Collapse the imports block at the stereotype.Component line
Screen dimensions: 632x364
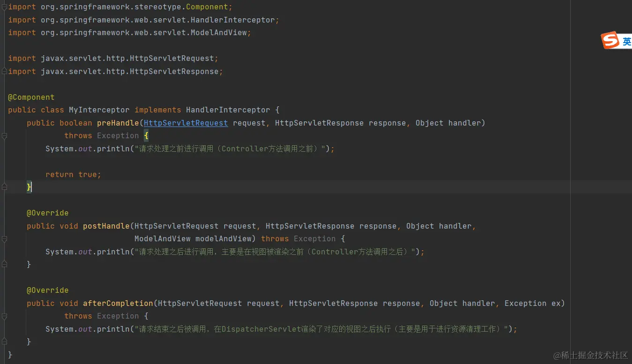click(4, 7)
